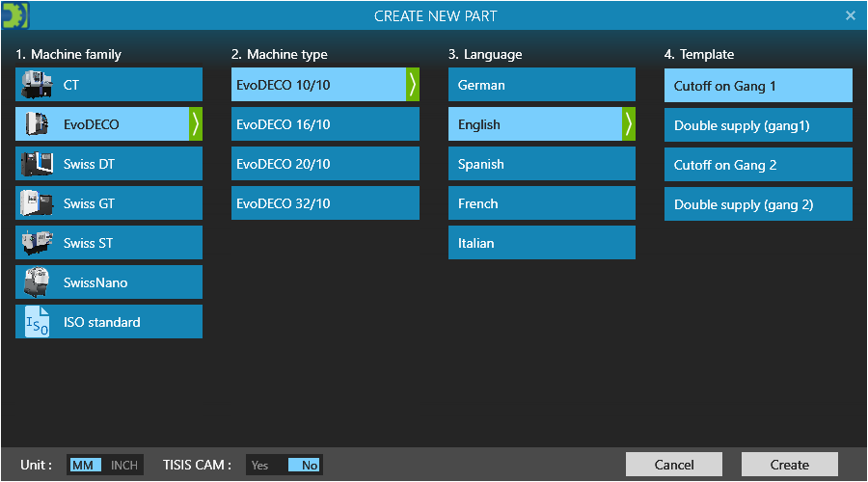Choose the ISO standard file icon
The image size is (868, 482).
click(38, 322)
